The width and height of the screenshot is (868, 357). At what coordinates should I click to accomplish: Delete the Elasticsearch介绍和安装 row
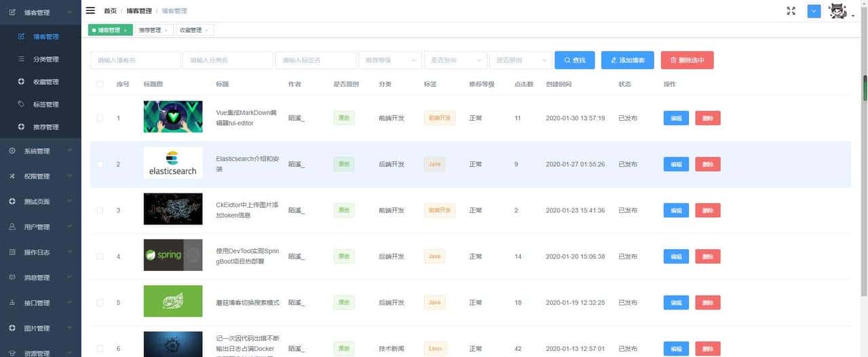[708, 164]
